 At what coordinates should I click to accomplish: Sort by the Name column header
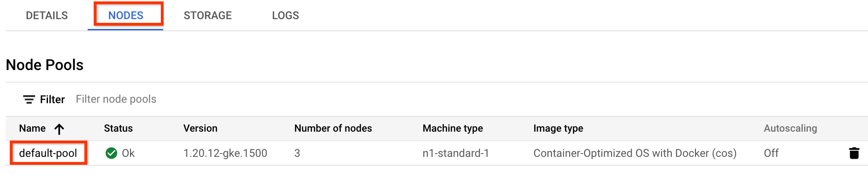[32, 128]
